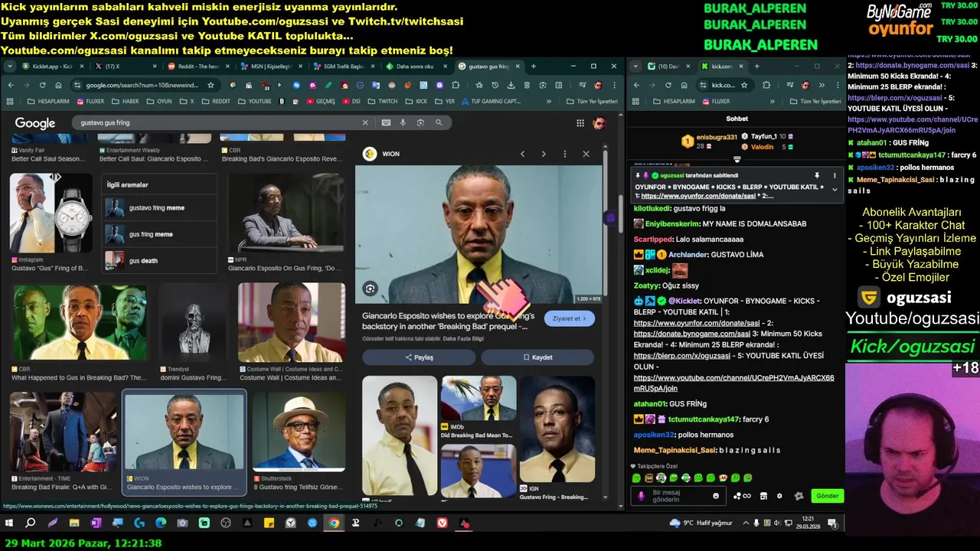This screenshot has width=980, height=551.
Task: Go to the home page in the Kick window
Action: 684,85
